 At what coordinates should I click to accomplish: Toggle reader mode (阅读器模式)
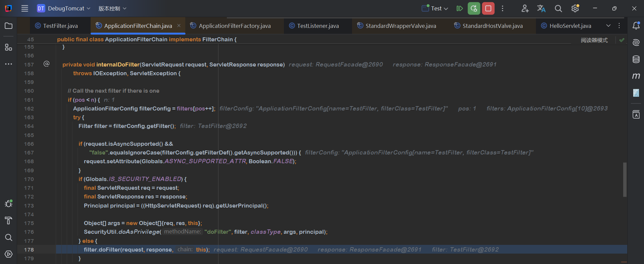[594, 40]
